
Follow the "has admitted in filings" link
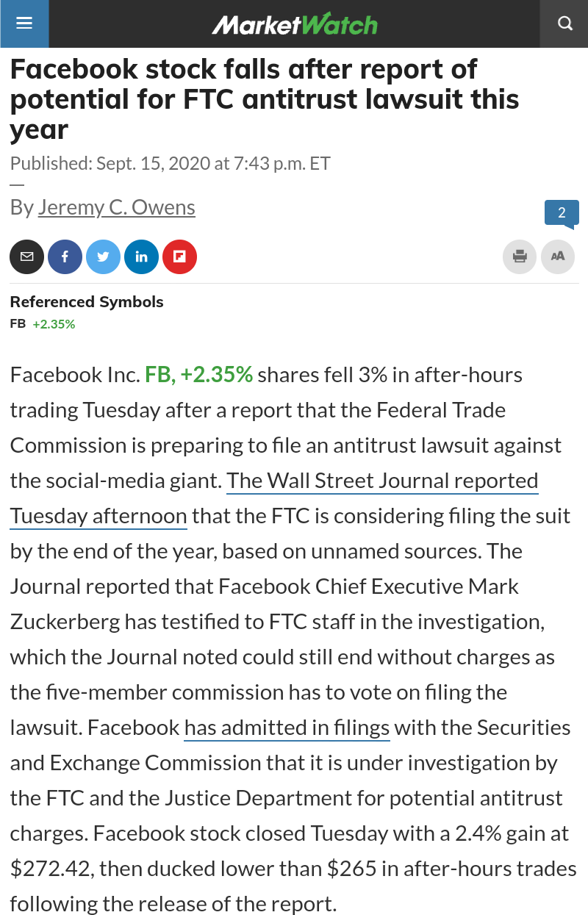point(287,728)
